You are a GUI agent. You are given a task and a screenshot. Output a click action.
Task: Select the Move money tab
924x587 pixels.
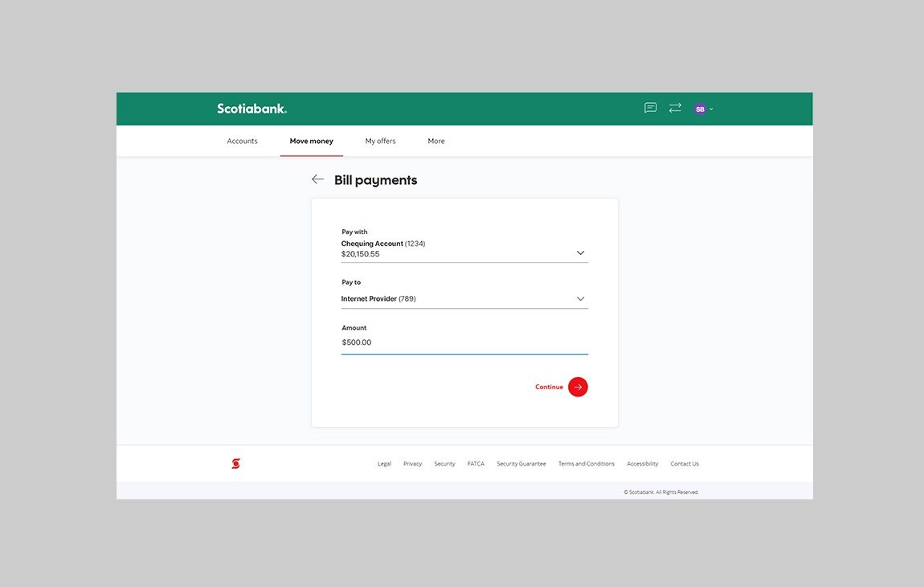point(311,141)
